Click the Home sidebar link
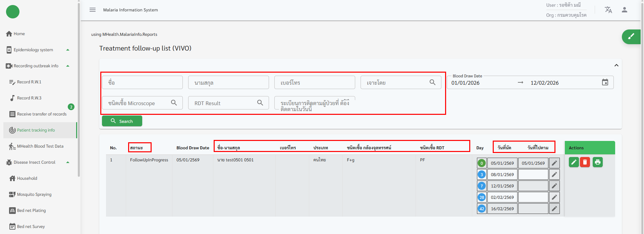Screen dimensions: 644x234 [19, 34]
